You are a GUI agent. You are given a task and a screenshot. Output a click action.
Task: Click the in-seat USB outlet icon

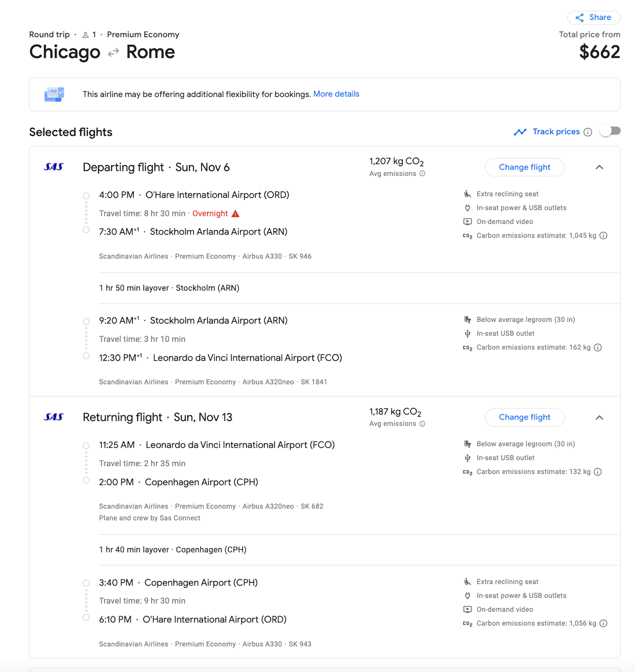[x=467, y=333]
